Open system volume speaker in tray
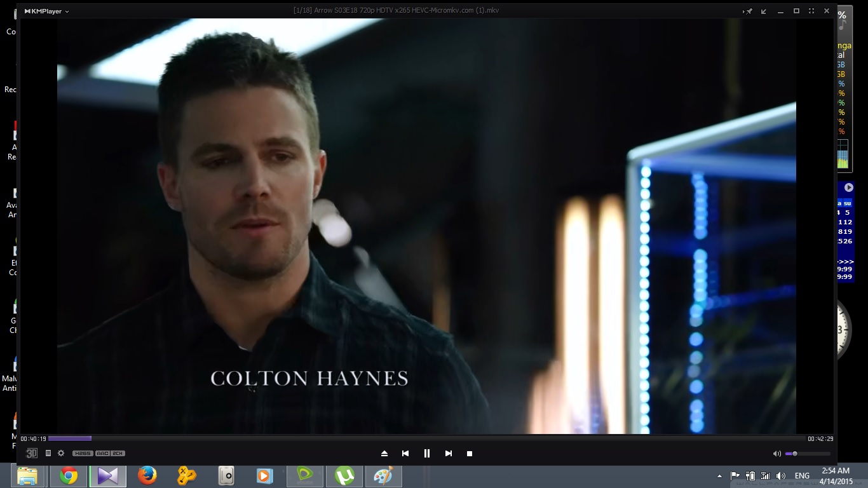868x488 pixels. click(781, 476)
